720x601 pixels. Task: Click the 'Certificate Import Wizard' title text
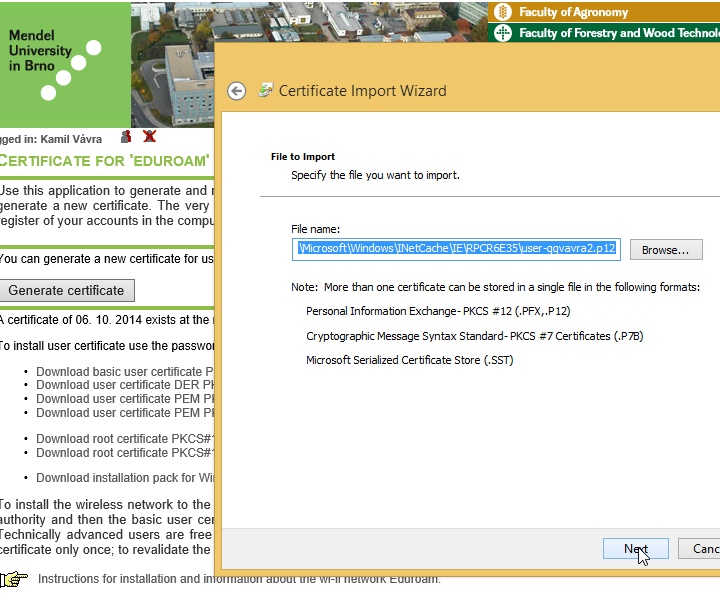pos(363,91)
